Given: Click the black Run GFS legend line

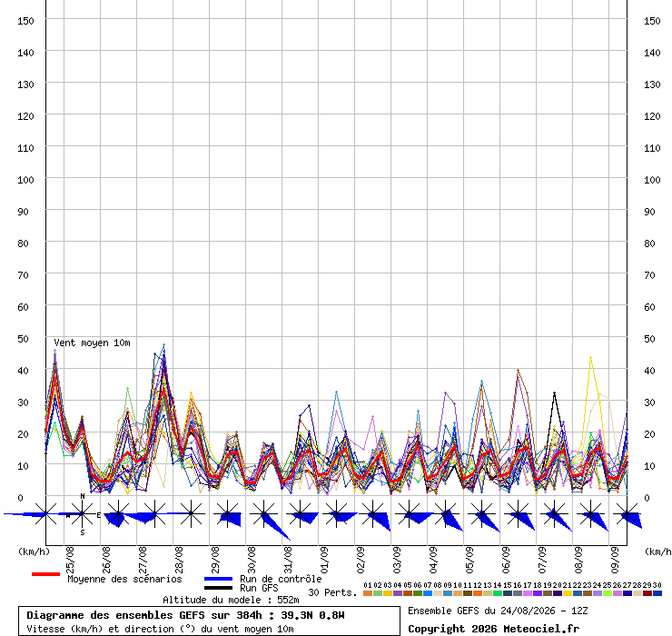Looking at the screenshot, I should pos(218,588).
